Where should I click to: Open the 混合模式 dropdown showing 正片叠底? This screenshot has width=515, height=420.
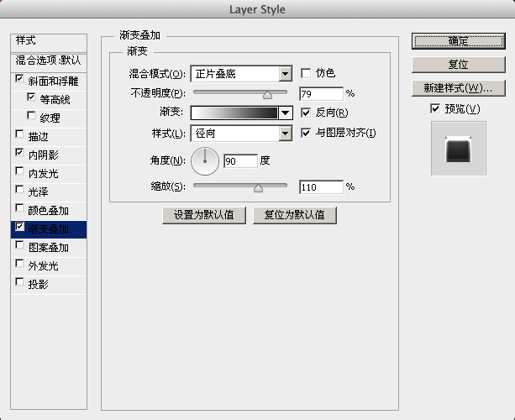pos(241,74)
